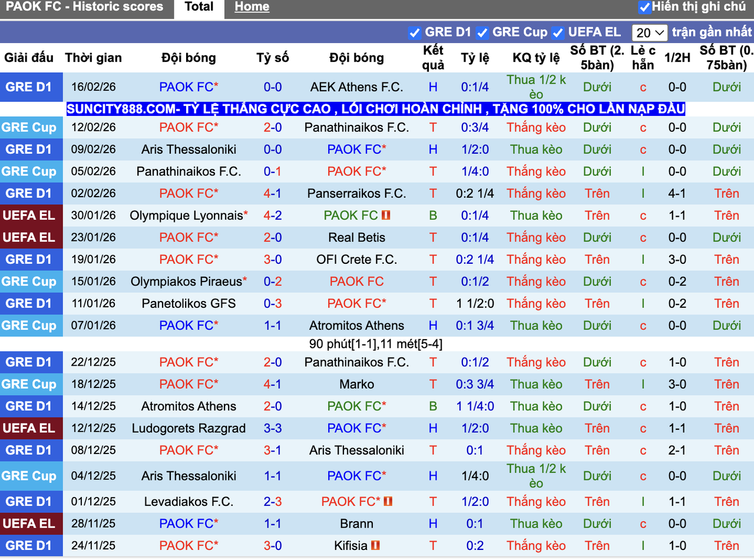Click the KQ tỷ lệ column header
754x560 pixels.
point(536,58)
